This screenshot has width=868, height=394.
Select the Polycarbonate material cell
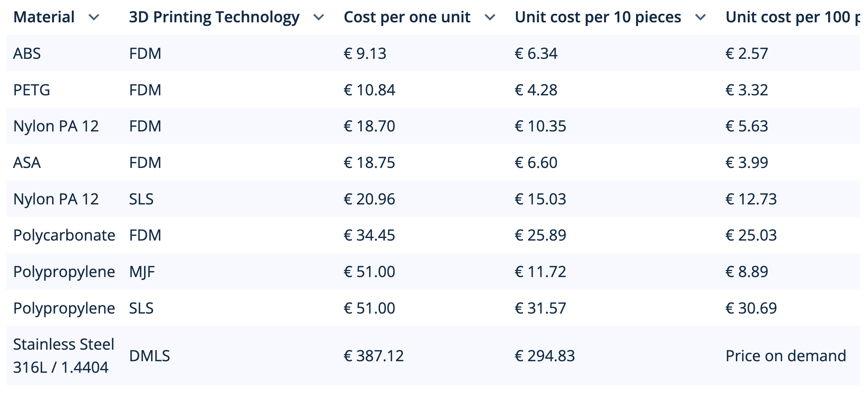pyautogui.click(x=64, y=235)
